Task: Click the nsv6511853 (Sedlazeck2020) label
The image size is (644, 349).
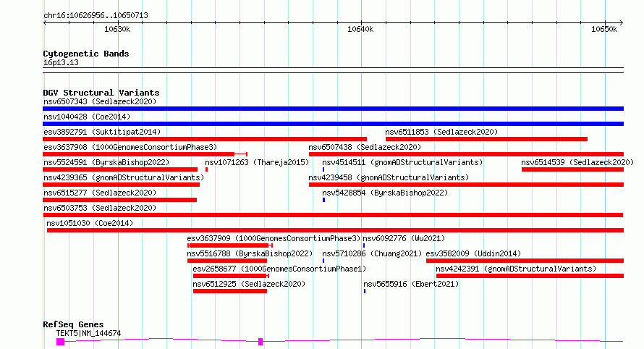Action: coord(441,132)
